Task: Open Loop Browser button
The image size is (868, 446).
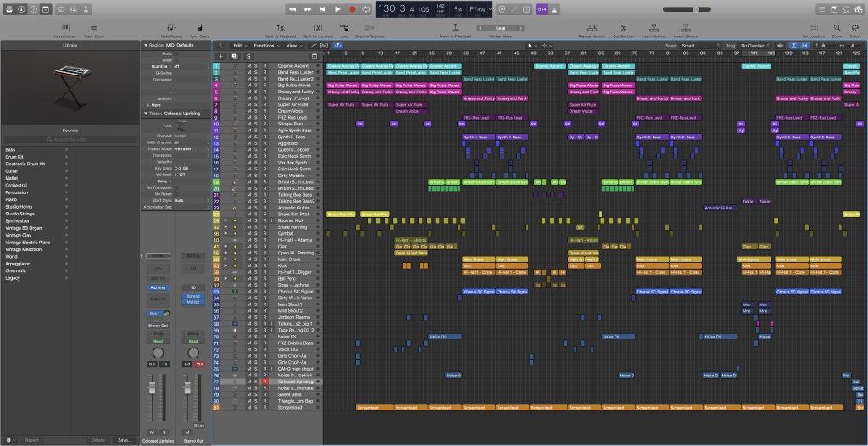Action: (847, 9)
